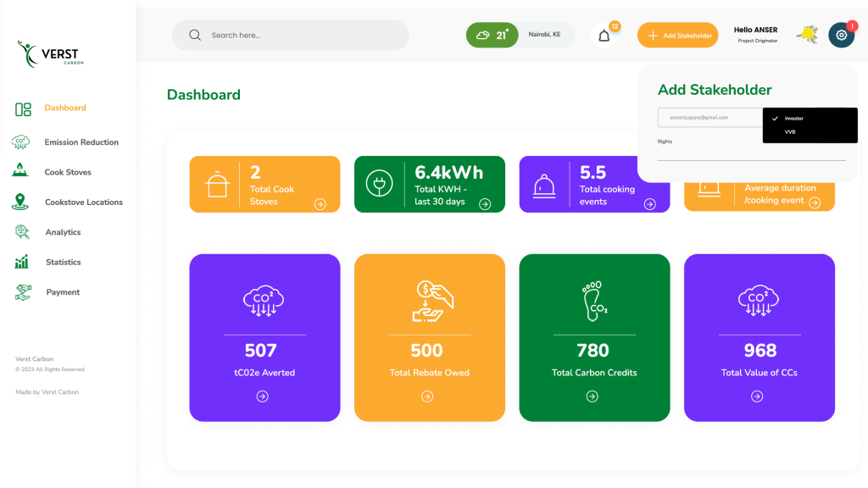Open settings gear icon in header
Screen dimensions: 868x488
(841, 35)
